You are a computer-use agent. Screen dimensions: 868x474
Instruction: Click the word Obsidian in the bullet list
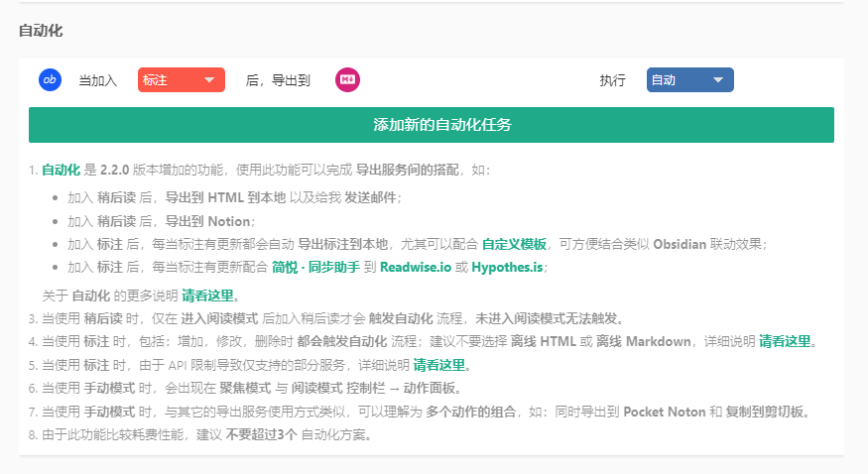point(680,244)
